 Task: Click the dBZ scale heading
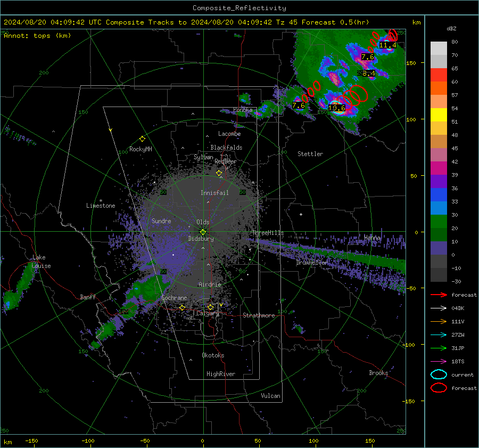451,28
